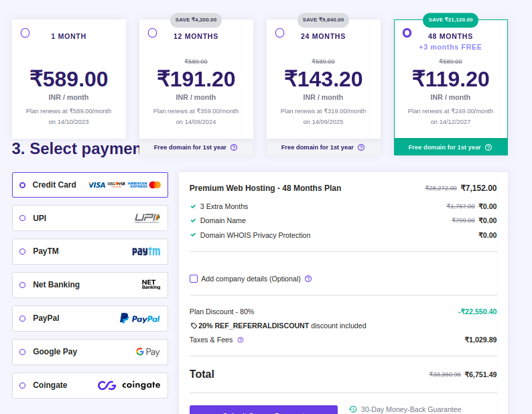Enable Add company details checkbox
The image size is (532, 414).
194,279
